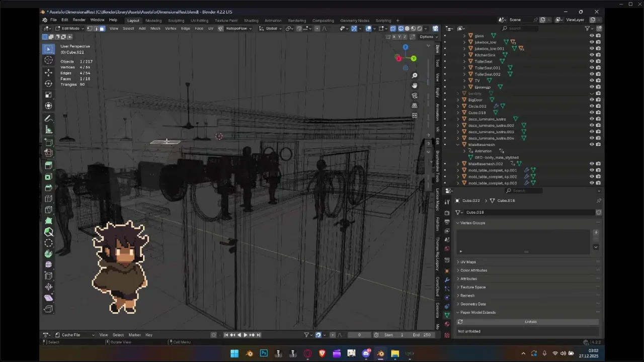
Task: Hide KitchenSink with its eye icon
Action: [x=592, y=55]
